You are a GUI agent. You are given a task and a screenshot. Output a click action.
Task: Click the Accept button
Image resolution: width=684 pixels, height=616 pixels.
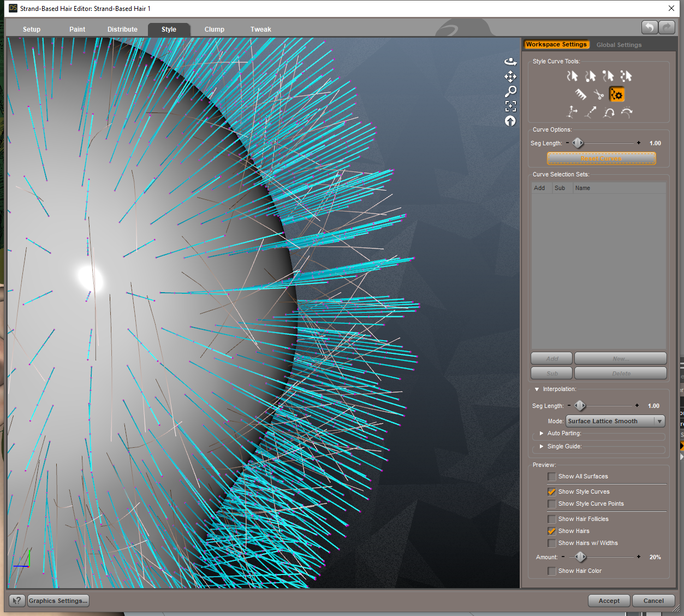(609, 601)
